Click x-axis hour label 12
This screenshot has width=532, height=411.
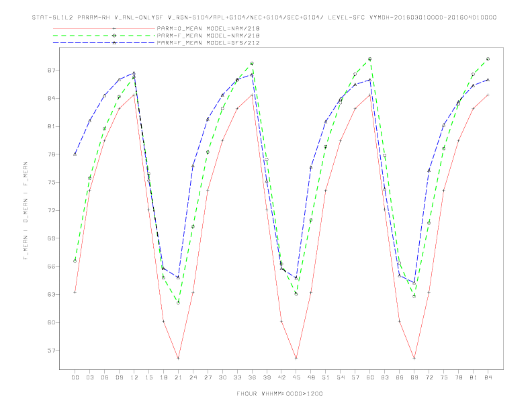pos(134,377)
